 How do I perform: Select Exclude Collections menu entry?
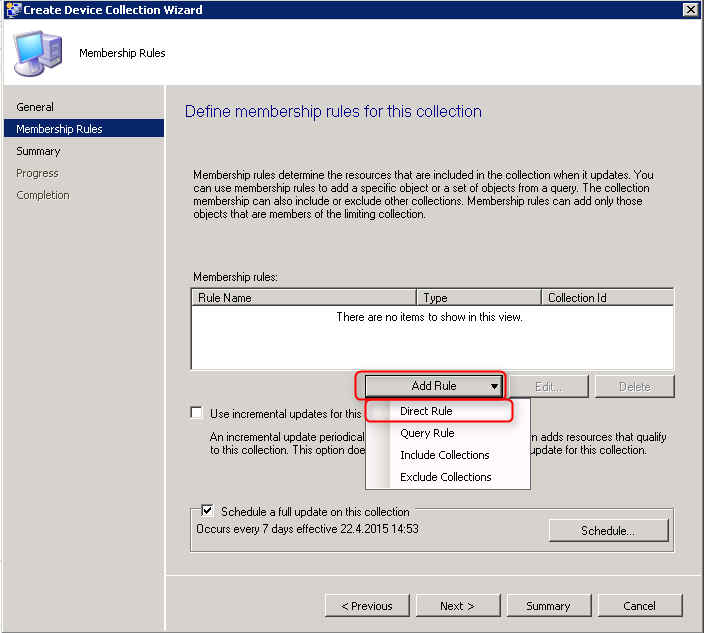[445, 477]
